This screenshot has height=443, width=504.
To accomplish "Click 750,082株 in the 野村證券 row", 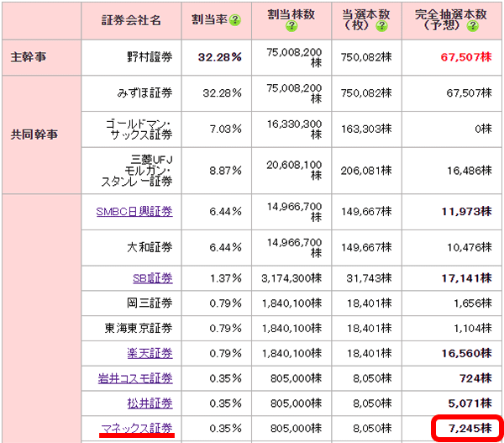I will [366, 57].
